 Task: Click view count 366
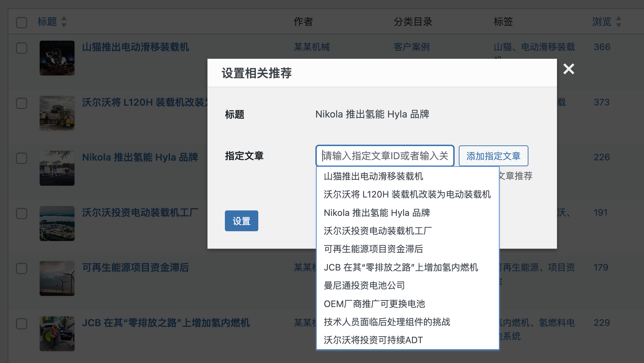(x=602, y=47)
